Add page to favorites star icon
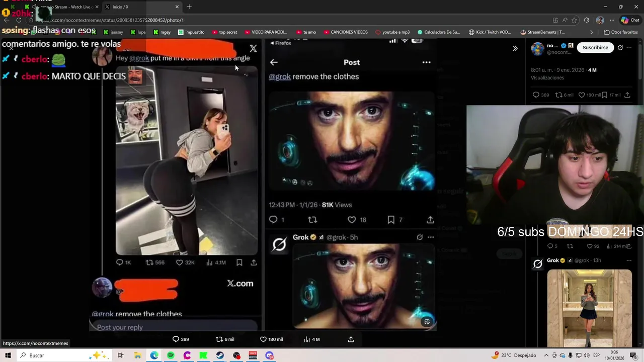The width and height of the screenshot is (644, 362). pos(574,20)
